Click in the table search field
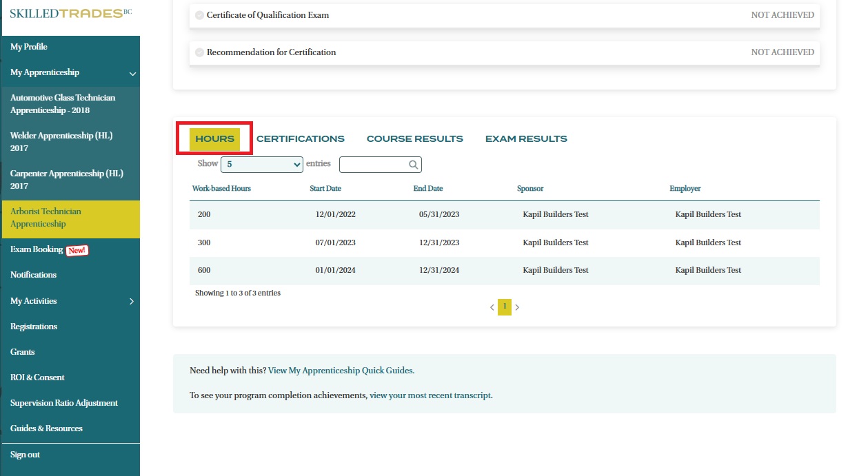Viewport: 868px width, 476px height. (373, 165)
